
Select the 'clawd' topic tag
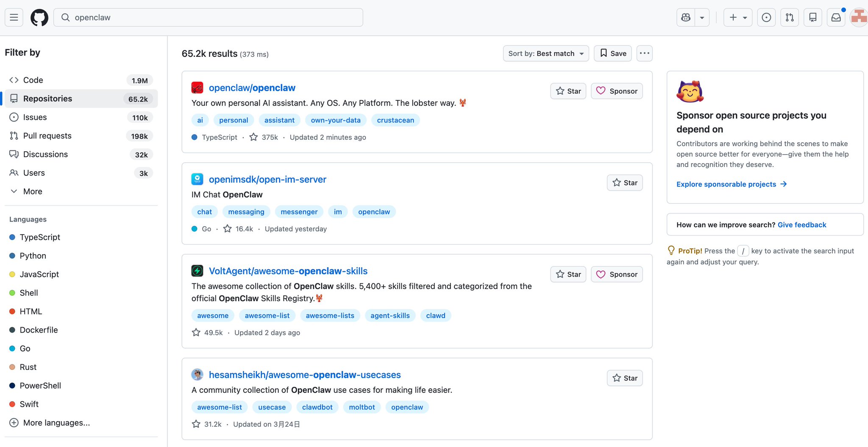(436, 316)
